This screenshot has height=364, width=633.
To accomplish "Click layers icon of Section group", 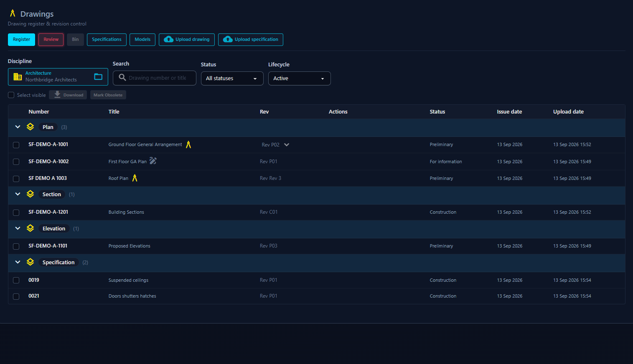I will (x=30, y=194).
